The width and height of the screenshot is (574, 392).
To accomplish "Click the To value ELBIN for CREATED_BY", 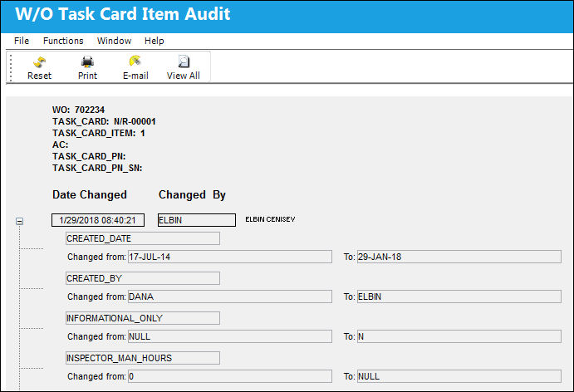I will pyautogui.click(x=459, y=296).
